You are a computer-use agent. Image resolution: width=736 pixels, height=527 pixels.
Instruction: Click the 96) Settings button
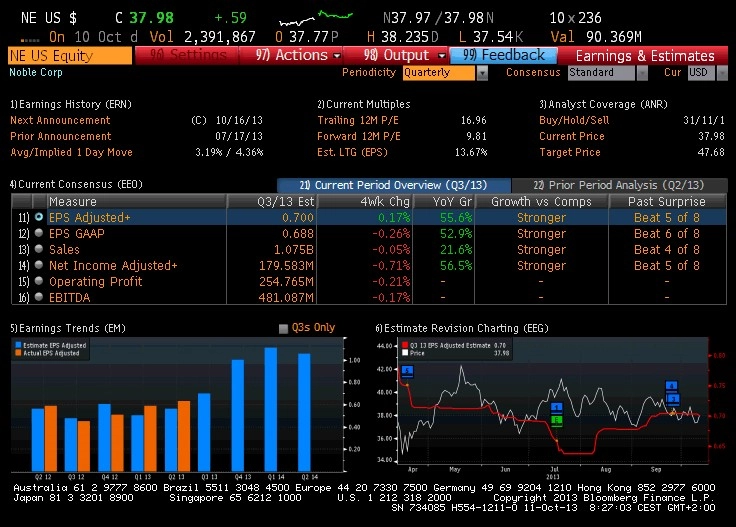187,55
